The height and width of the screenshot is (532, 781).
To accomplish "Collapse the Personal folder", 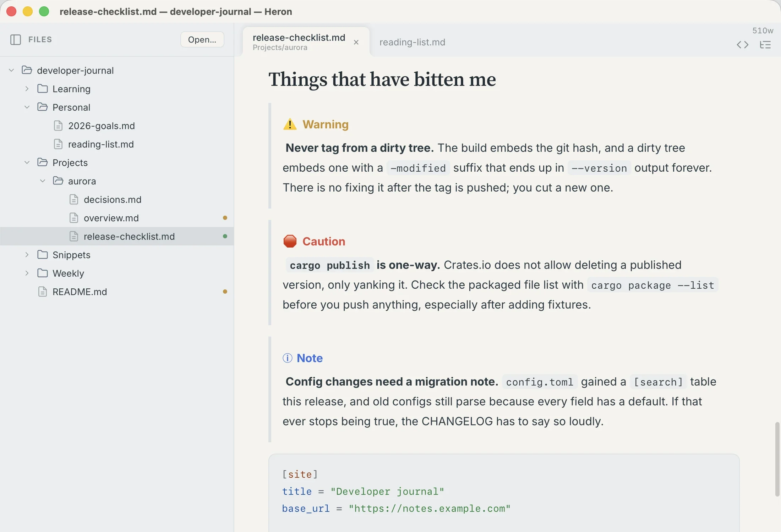I will (27, 107).
